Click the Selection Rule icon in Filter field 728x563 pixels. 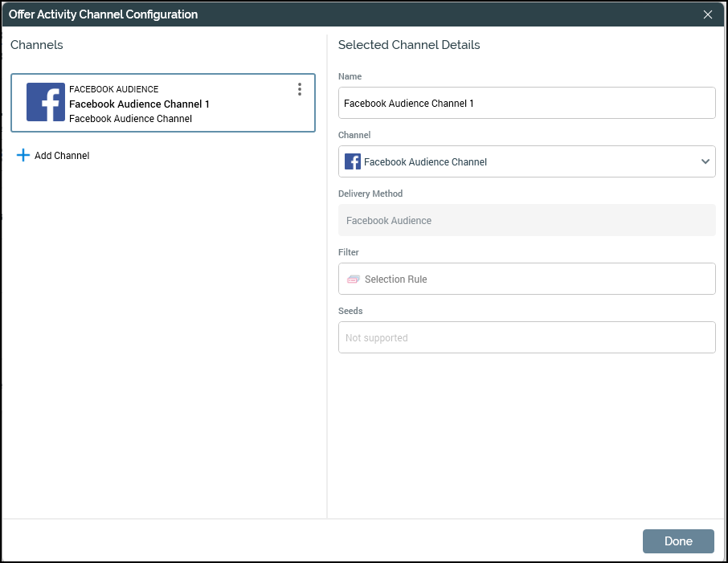pyautogui.click(x=354, y=279)
